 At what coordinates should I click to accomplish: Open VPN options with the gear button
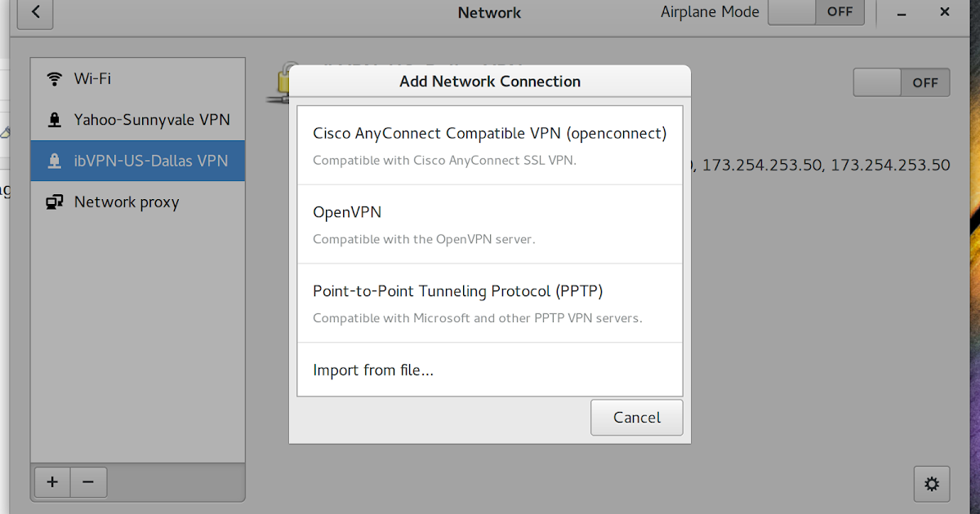(932, 483)
